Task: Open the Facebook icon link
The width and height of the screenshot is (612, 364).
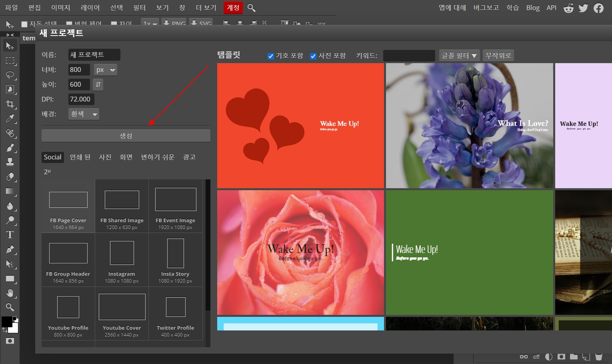Action: pos(598,8)
